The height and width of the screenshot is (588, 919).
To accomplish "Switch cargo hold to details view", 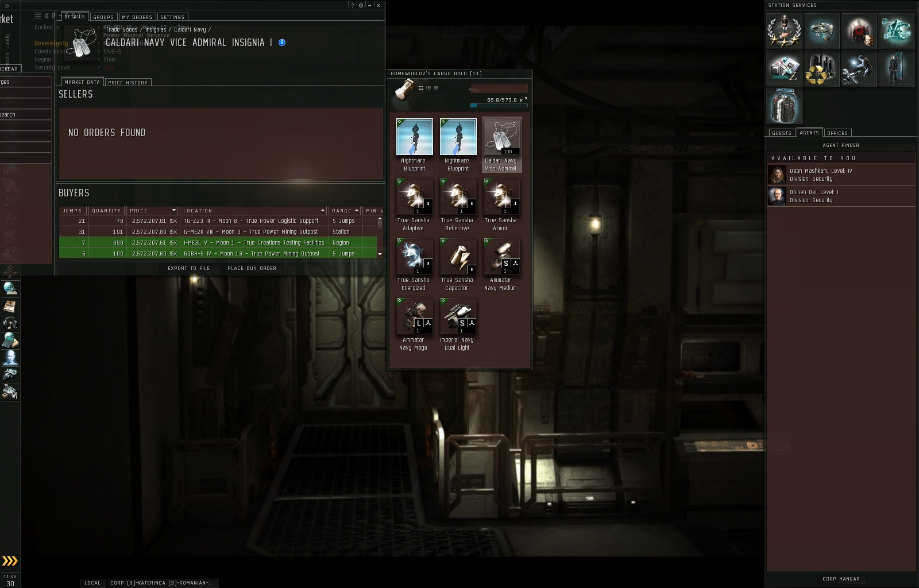I will [x=428, y=88].
